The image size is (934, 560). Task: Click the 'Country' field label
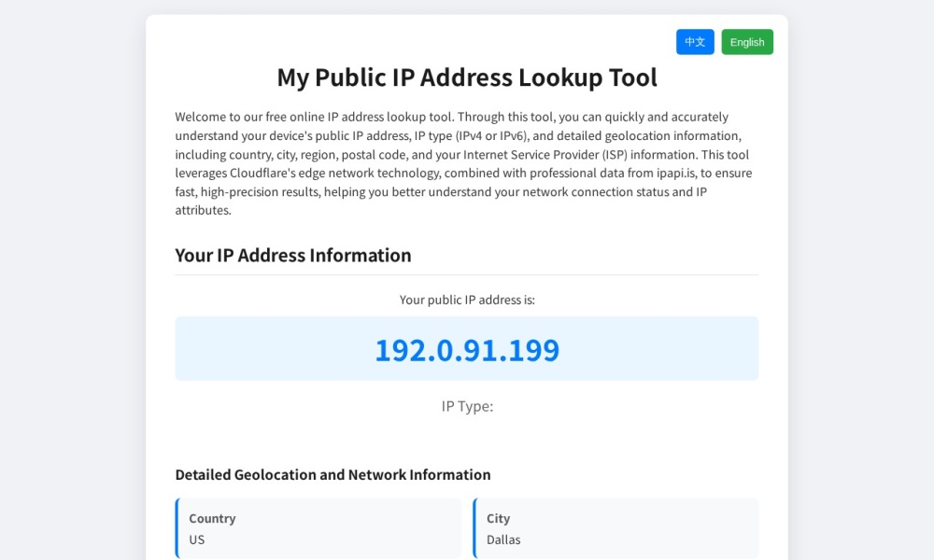(212, 519)
